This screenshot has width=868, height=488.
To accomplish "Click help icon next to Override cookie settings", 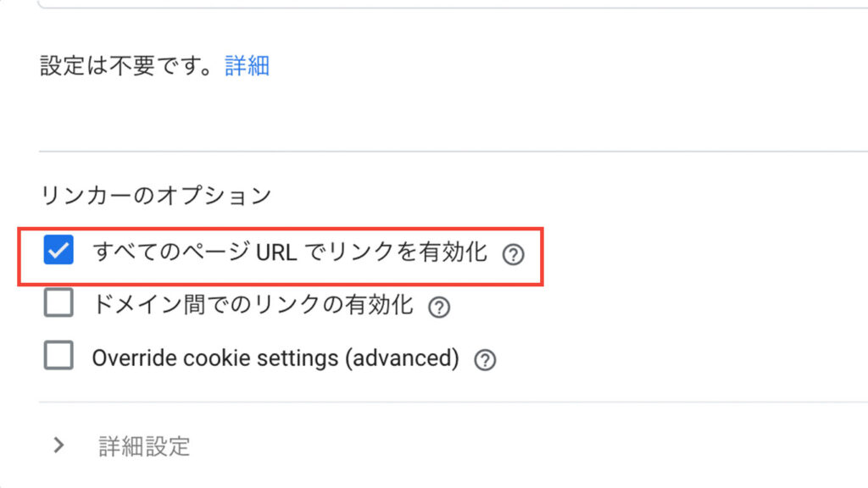I will click(485, 360).
